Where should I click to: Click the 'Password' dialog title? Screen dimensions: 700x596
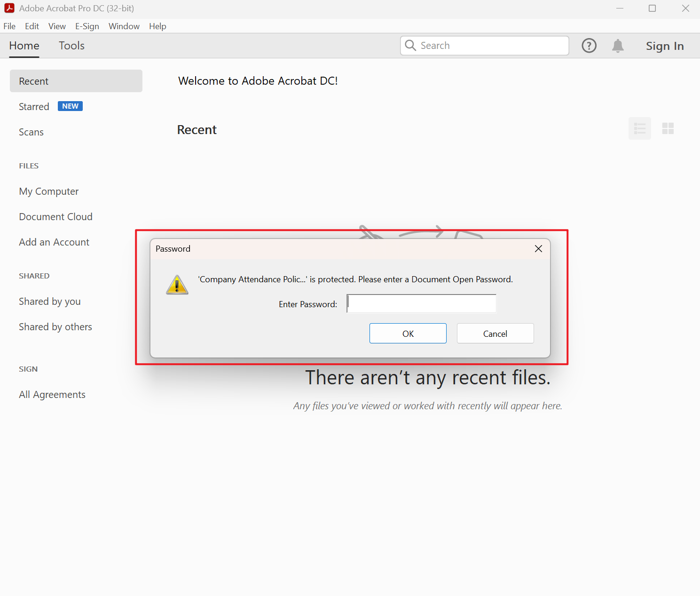(173, 249)
